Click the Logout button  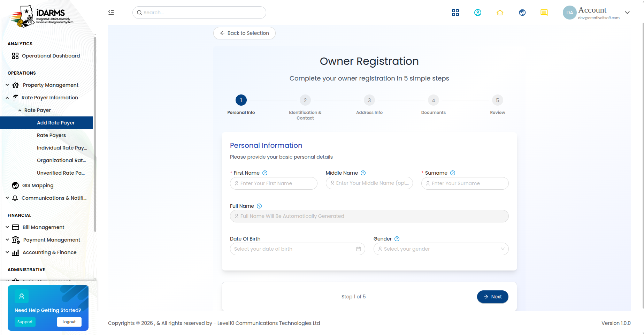click(69, 322)
